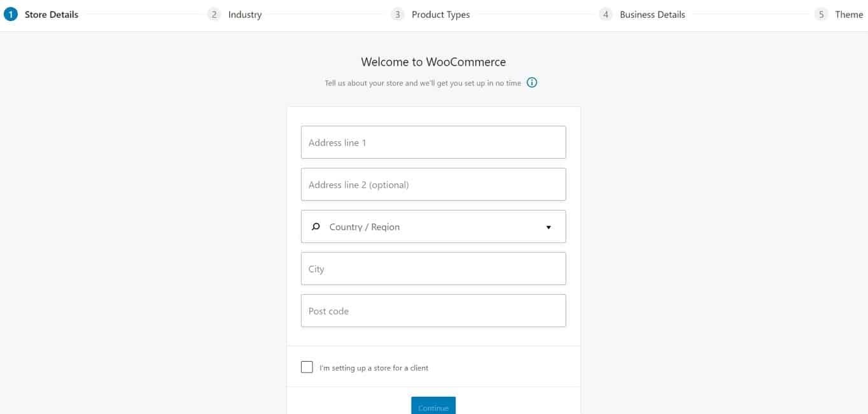
Task: Click the info icon beside the subtitle
Action: point(532,83)
